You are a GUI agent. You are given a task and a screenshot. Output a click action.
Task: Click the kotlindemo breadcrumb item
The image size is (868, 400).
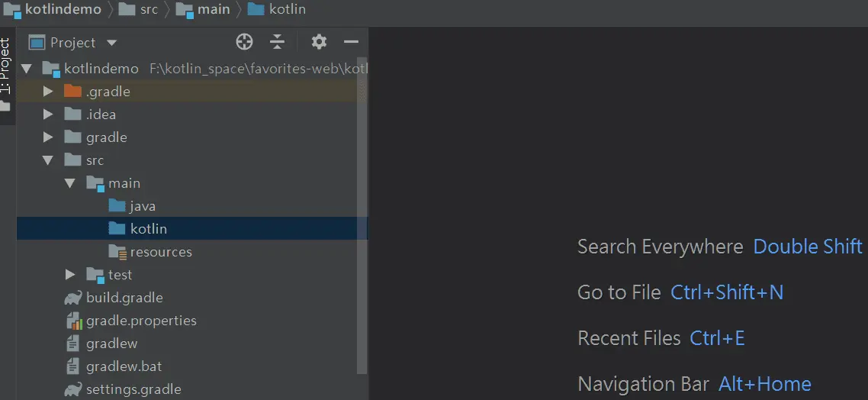pyautogui.click(x=53, y=9)
